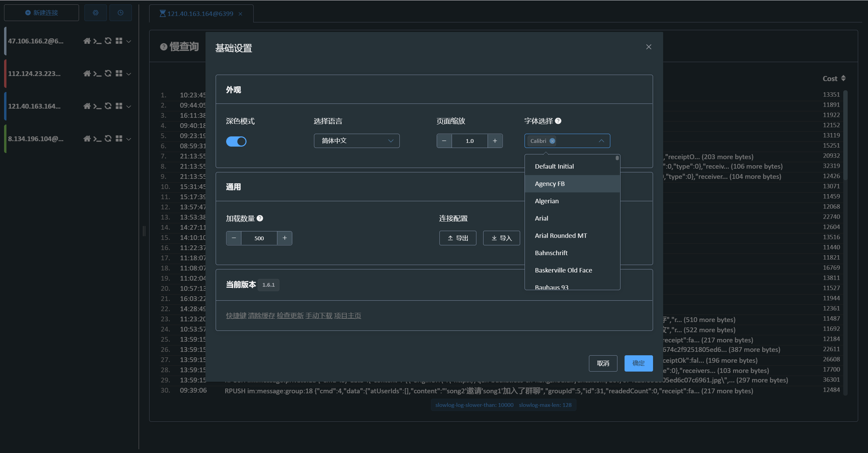Click the settings gear icon in sidebar

[x=96, y=13]
